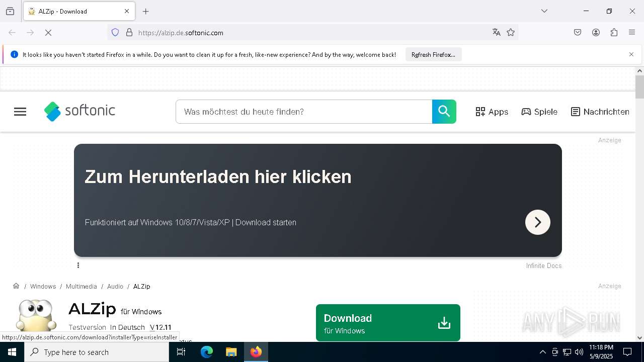
Task: Dismiss the Firefox notification bar
Action: 631,54
